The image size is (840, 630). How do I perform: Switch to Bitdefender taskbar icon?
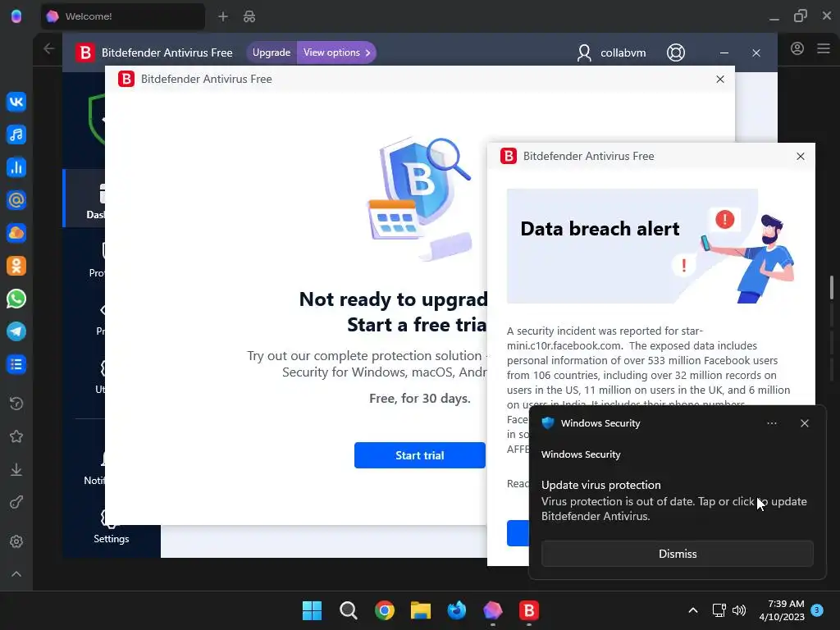(x=529, y=610)
